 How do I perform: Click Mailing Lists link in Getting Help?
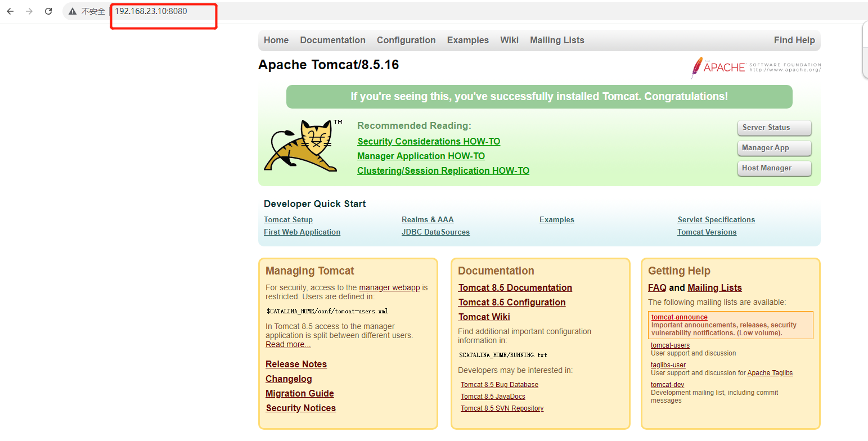(714, 288)
